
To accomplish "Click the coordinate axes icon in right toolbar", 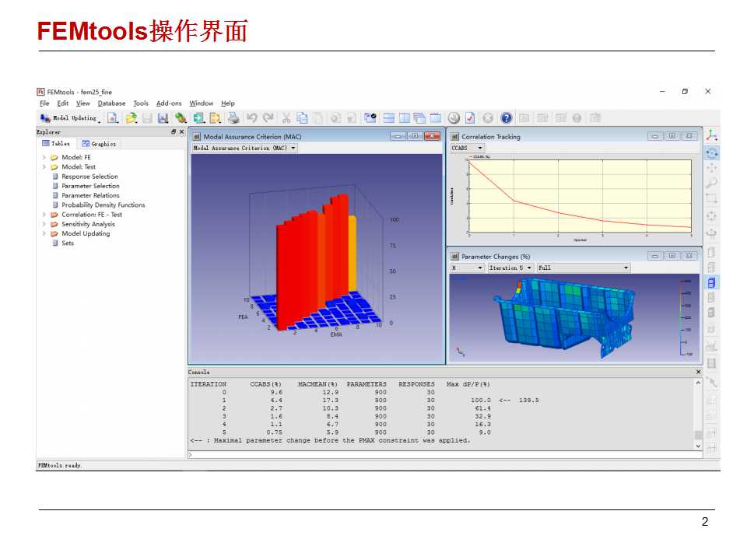I will (712, 135).
